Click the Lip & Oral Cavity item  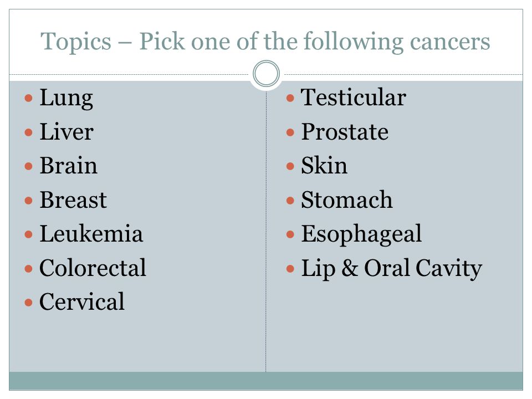(x=392, y=269)
